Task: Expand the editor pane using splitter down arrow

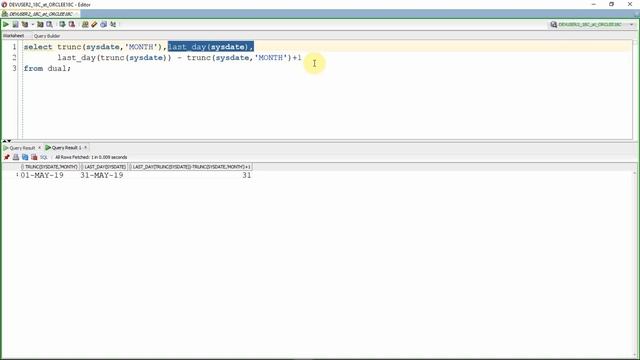Action: click(9, 141)
